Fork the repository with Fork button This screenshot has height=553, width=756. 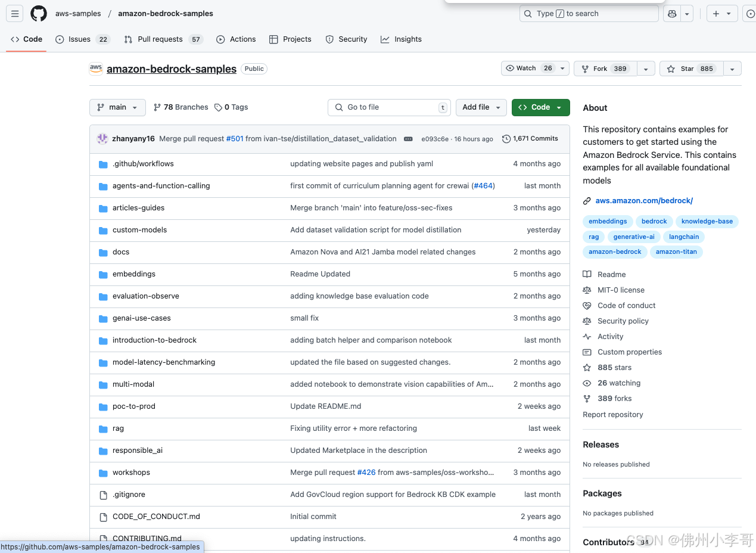pos(605,69)
